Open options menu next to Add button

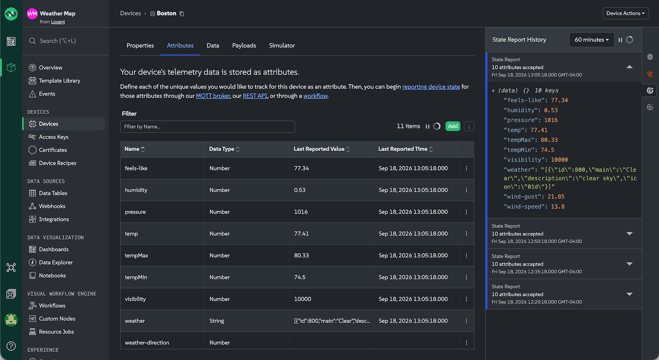469,126
